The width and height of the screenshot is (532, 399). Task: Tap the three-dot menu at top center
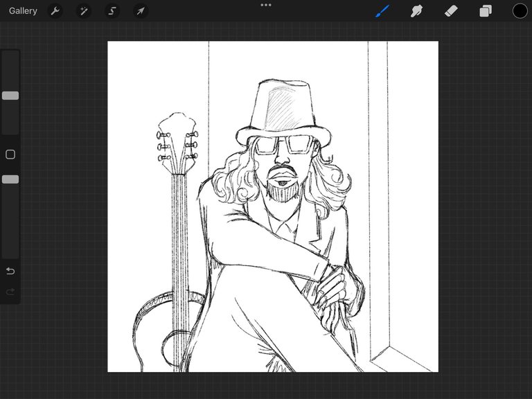click(266, 5)
